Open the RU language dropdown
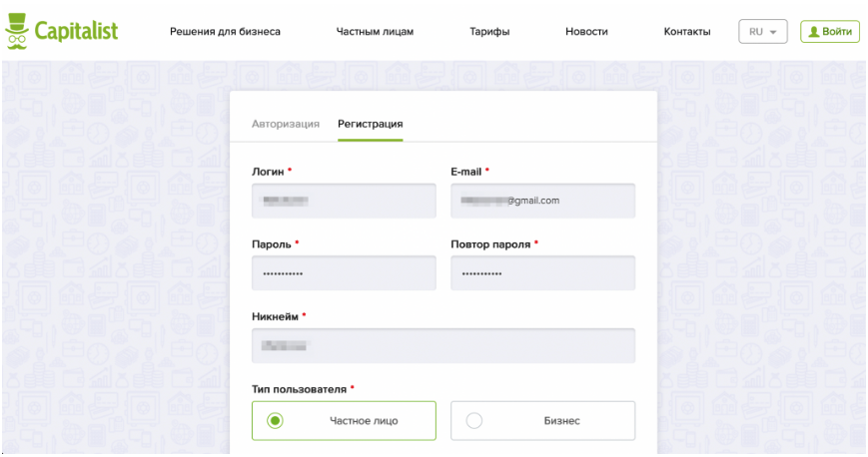 pyautogui.click(x=763, y=32)
